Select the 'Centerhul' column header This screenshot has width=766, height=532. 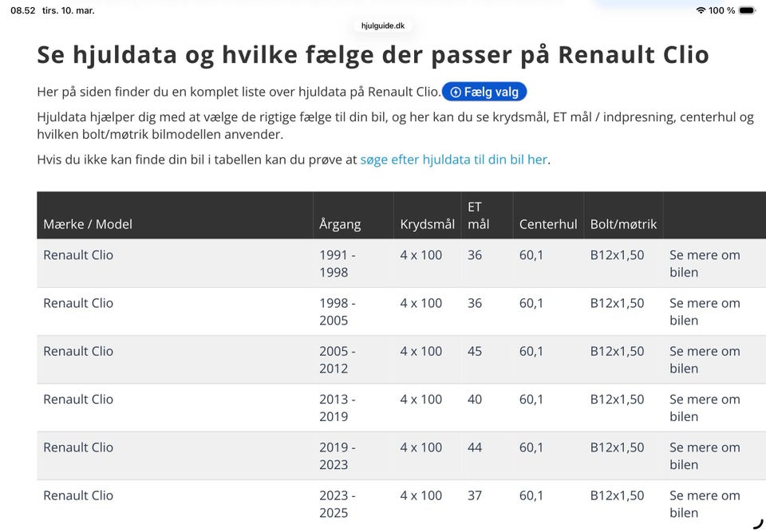point(548,224)
